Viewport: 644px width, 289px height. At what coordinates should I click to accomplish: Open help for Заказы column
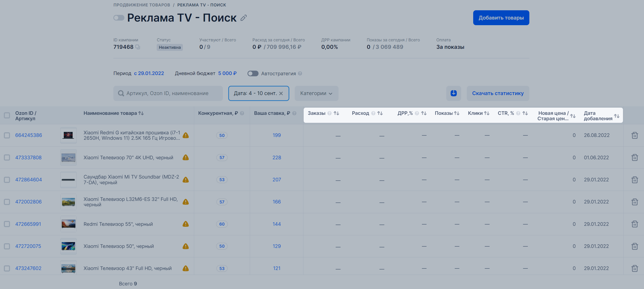pyautogui.click(x=330, y=113)
